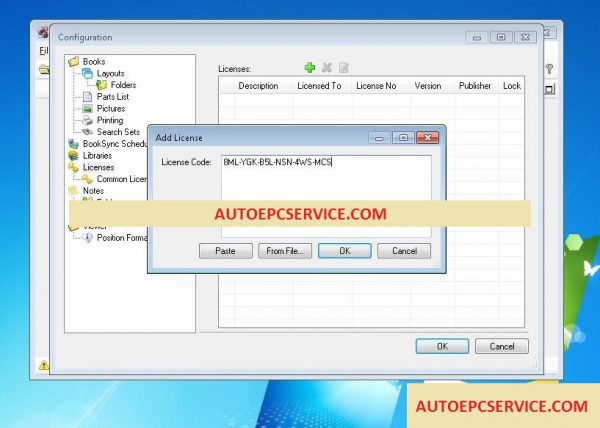600x428 pixels.
Task: Click the Layouts icon in tree
Action: tap(87, 73)
